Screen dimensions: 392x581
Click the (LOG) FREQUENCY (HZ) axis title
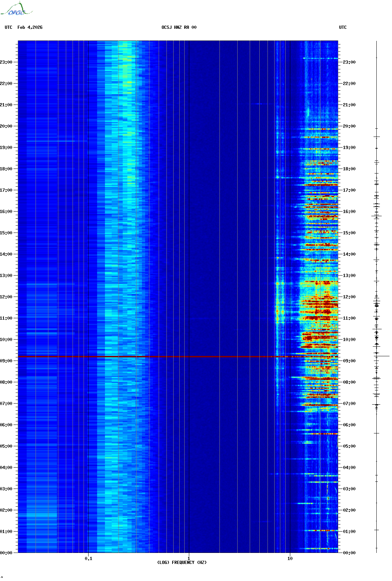[182, 563]
